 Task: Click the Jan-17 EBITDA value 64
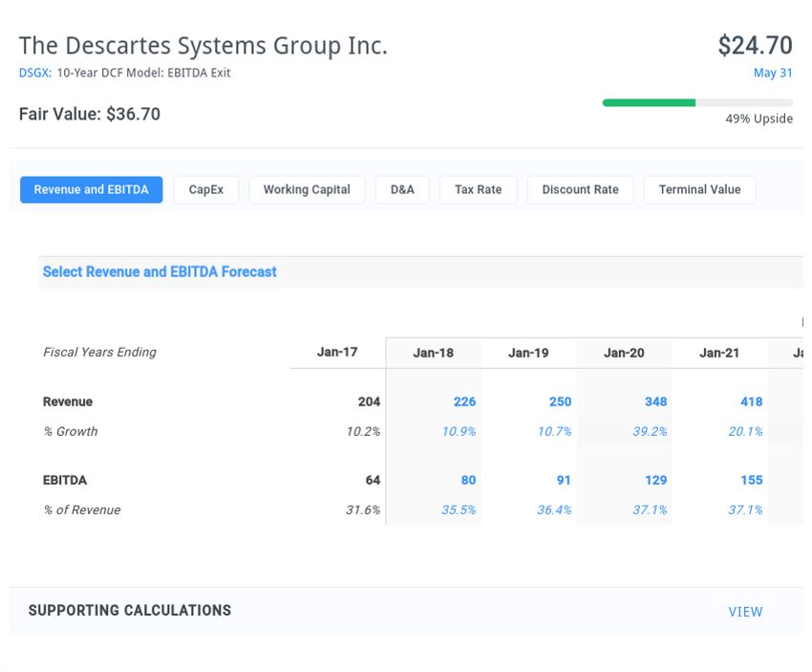[x=373, y=480]
